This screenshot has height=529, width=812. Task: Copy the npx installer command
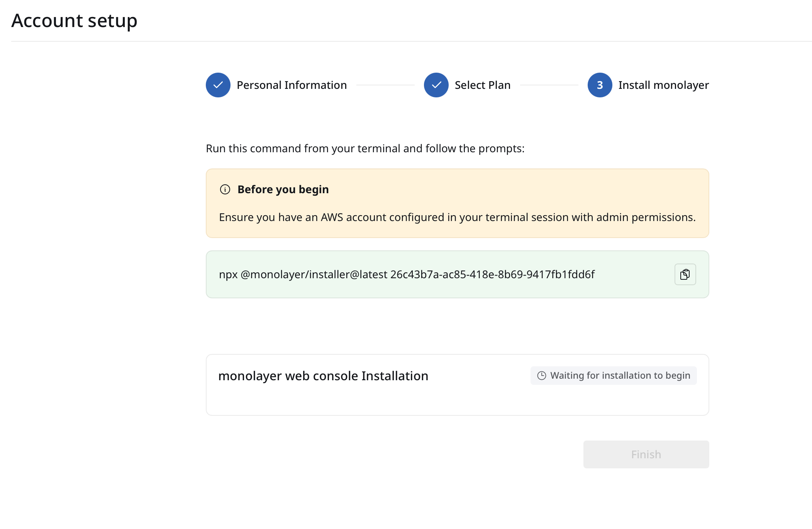685,274
